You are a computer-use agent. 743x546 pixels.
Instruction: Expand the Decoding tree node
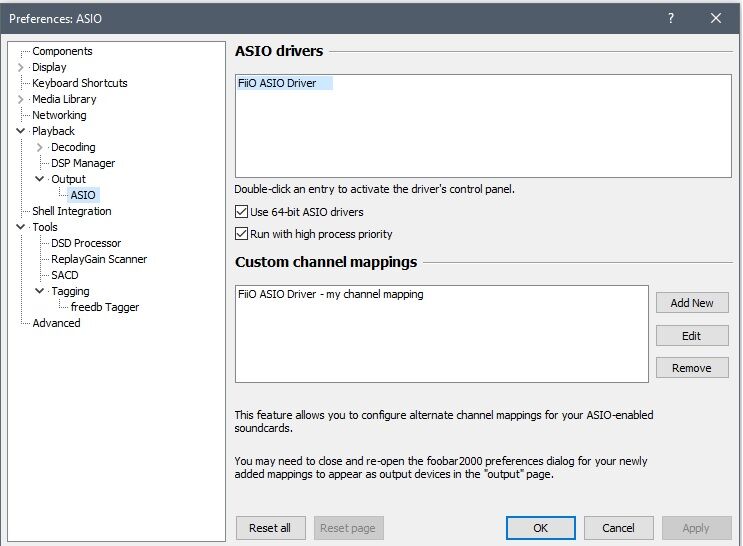40,147
